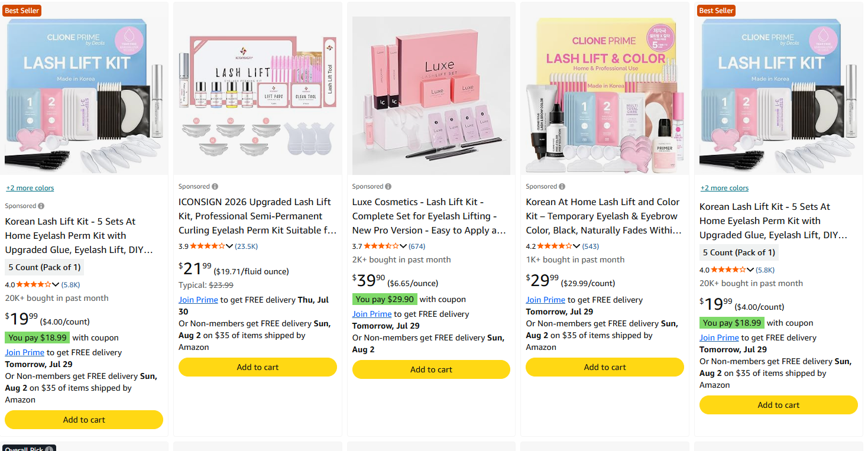
Task: Expand rating details chevron for Luxe Cosmetics kit
Action: point(403,246)
